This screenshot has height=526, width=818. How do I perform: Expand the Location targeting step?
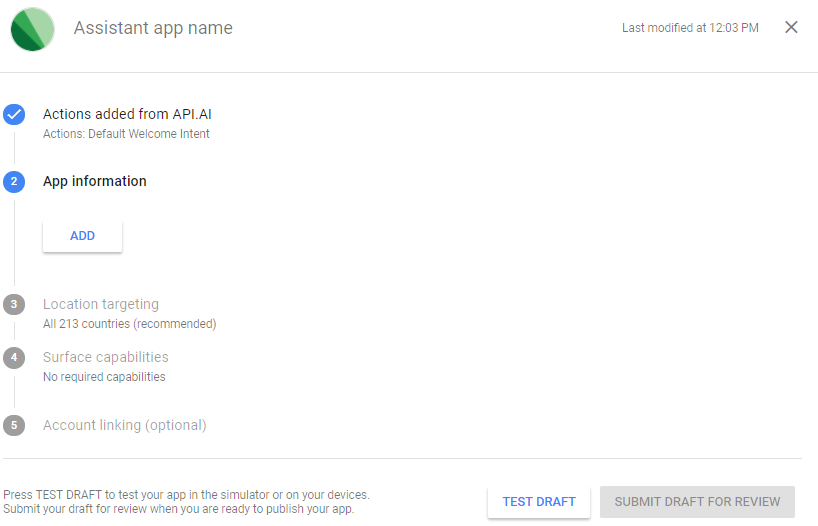click(x=101, y=304)
